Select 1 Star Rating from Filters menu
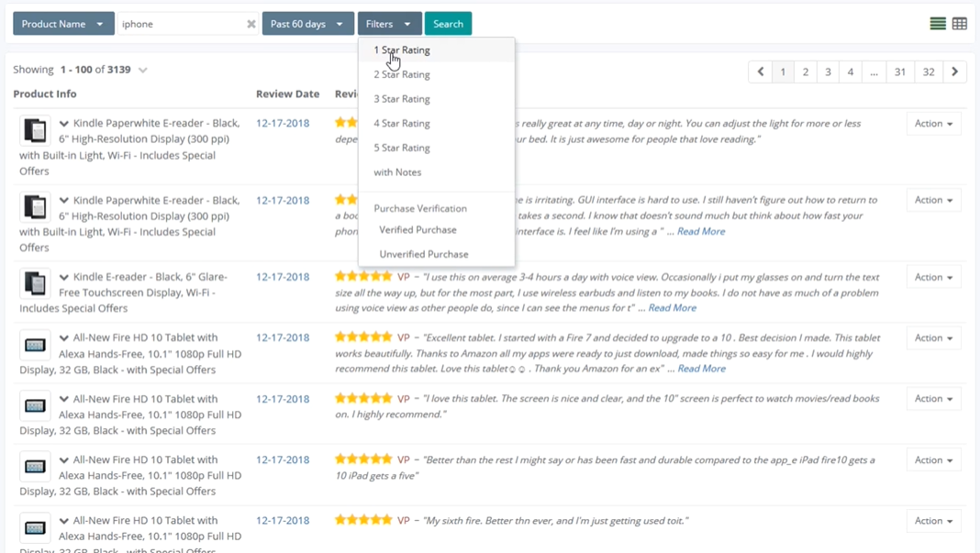This screenshot has height=553, width=980. pyautogui.click(x=401, y=50)
